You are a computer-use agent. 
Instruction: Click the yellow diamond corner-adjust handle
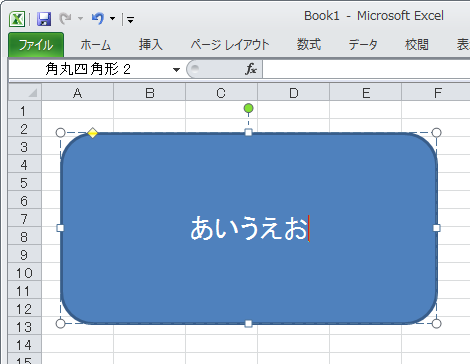coord(92,133)
